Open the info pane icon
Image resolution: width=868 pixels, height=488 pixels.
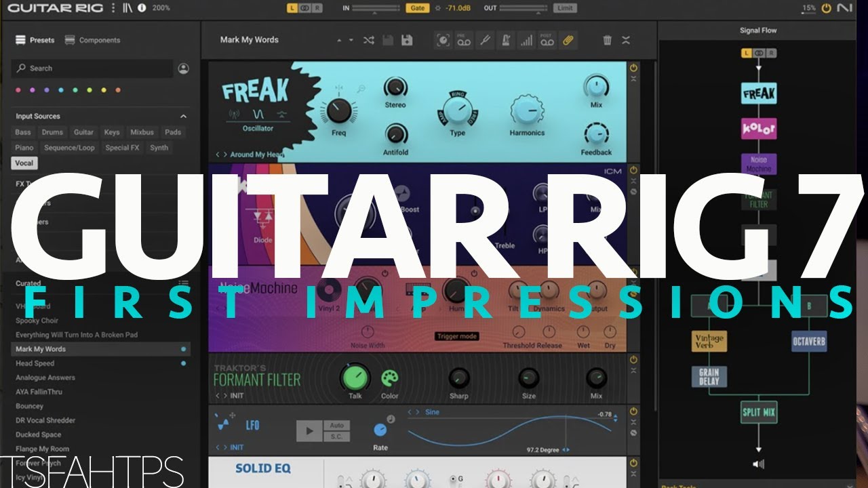(x=142, y=8)
